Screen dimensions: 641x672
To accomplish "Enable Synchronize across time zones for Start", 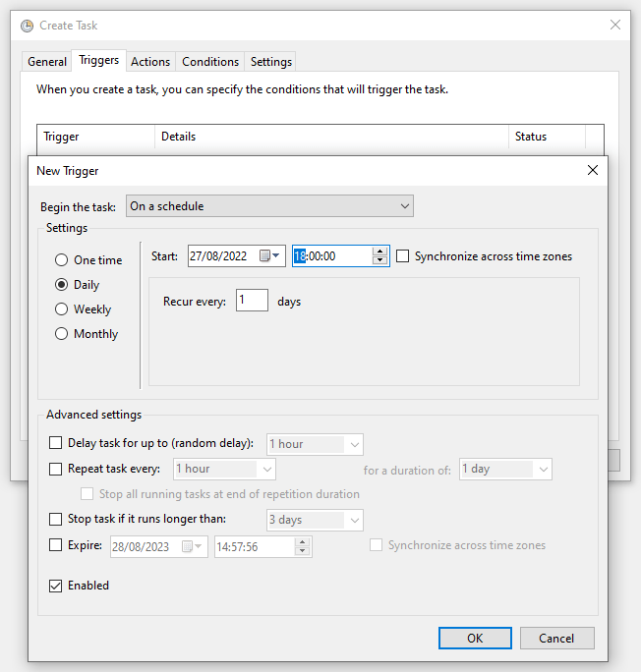I will 402,255.
